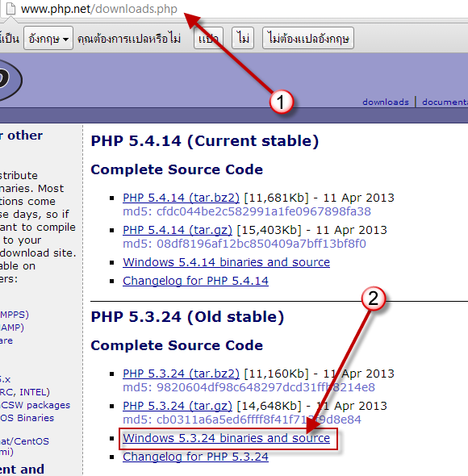Image resolution: width=468 pixels, height=476 pixels.
Task: Click md5 cfdc044be2c582991a1fe0967898fa38 text
Action: [x=247, y=211]
